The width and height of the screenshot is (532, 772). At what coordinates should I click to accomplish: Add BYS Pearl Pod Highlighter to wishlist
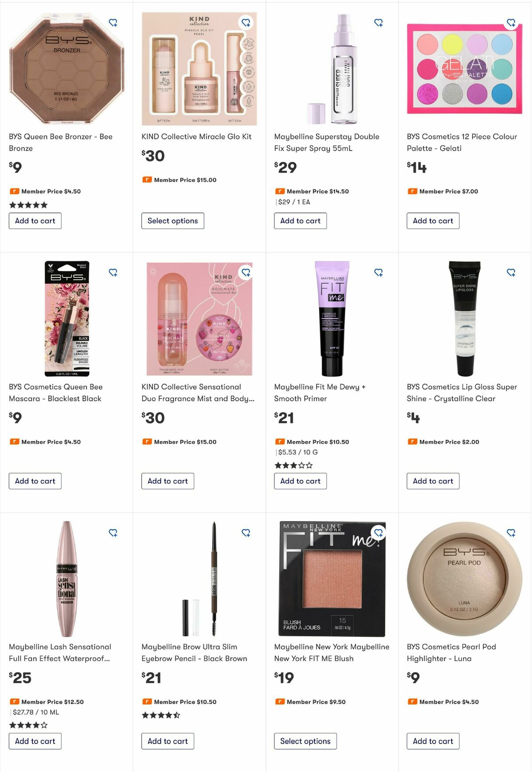pos(512,533)
